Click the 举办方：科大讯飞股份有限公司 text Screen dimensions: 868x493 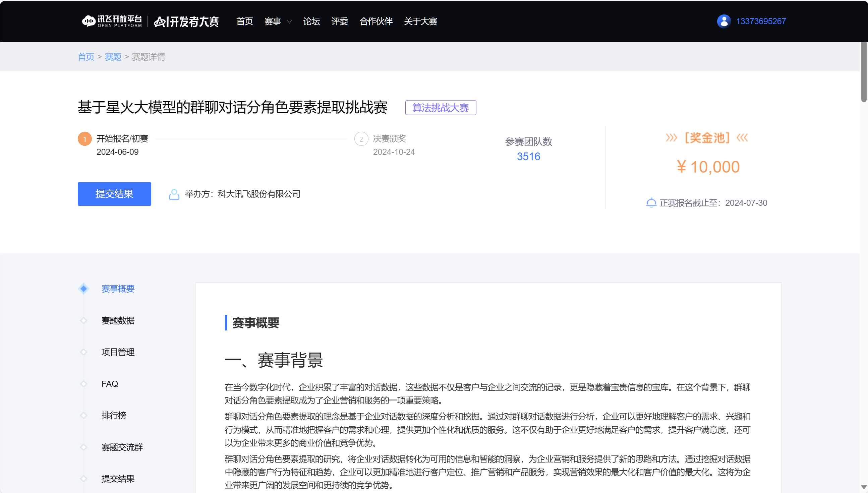tap(242, 194)
